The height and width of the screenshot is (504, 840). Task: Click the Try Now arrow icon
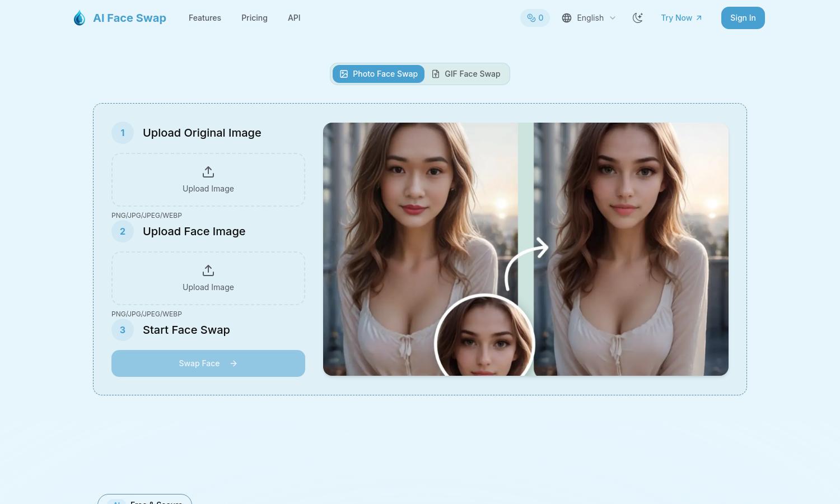point(698,18)
